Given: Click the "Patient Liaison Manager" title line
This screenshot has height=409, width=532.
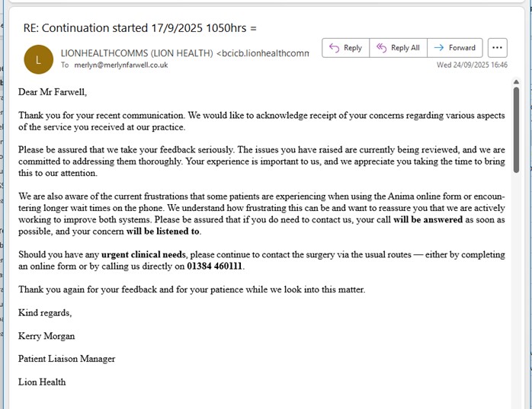Looking at the screenshot, I should click(x=66, y=359).
